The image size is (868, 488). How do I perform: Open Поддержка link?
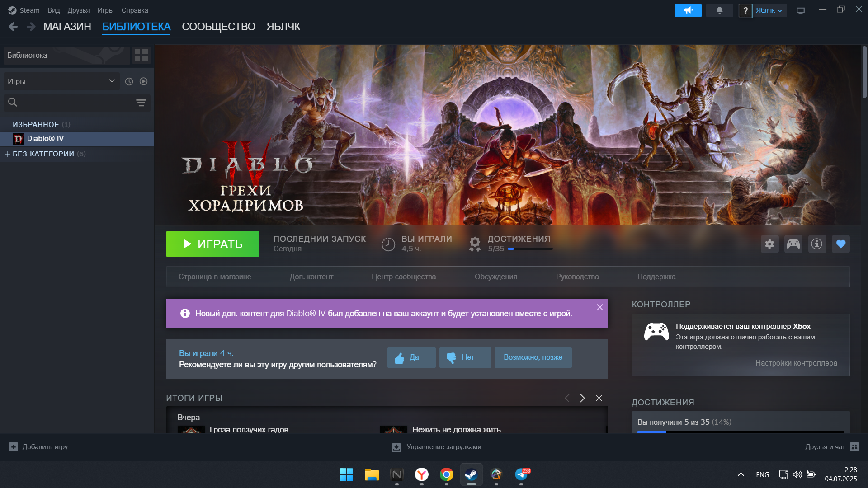click(x=656, y=277)
